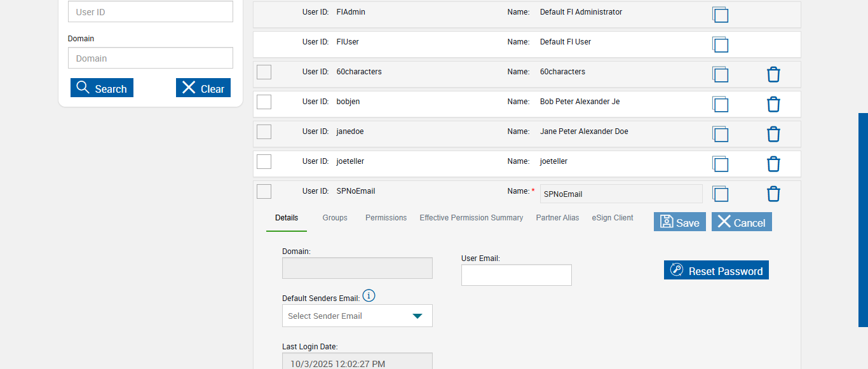Select the bobjen user checkbox

pos(264,102)
